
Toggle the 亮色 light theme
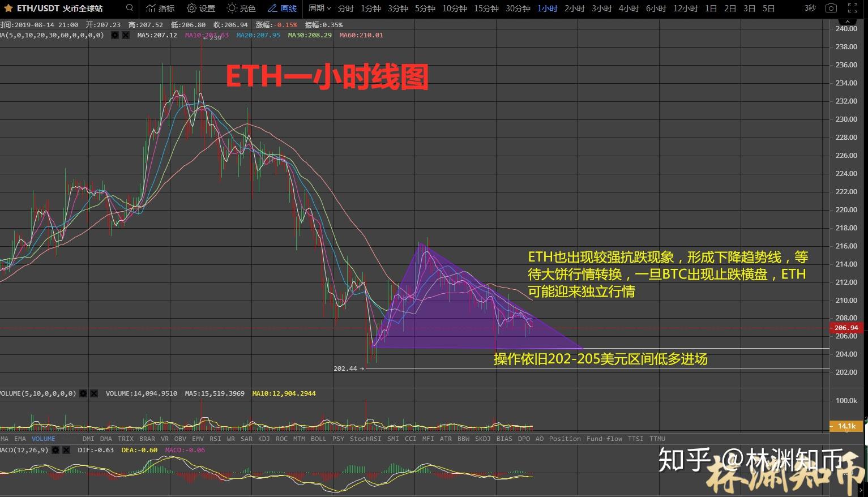241,8
